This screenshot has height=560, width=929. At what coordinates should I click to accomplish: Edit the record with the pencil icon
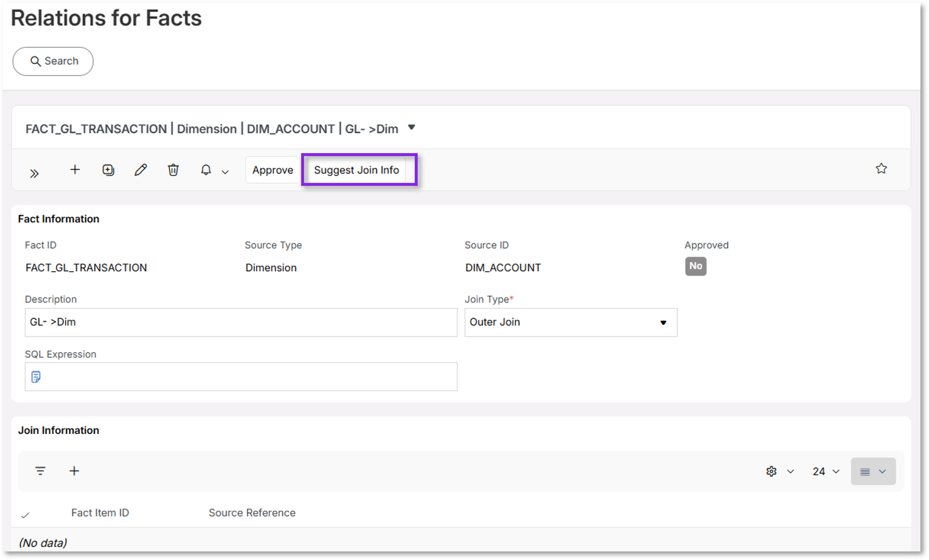(141, 170)
